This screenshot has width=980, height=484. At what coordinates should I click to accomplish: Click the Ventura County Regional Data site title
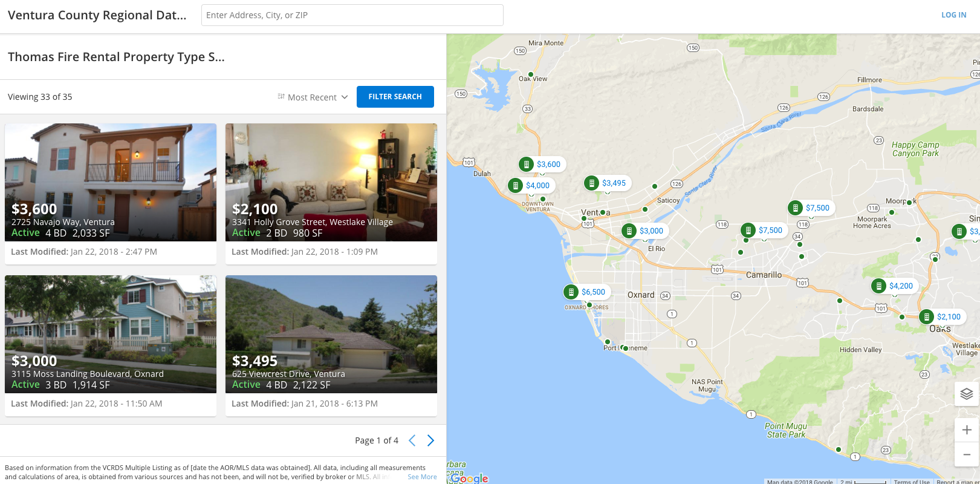pyautogui.click(x=97, y=15)
